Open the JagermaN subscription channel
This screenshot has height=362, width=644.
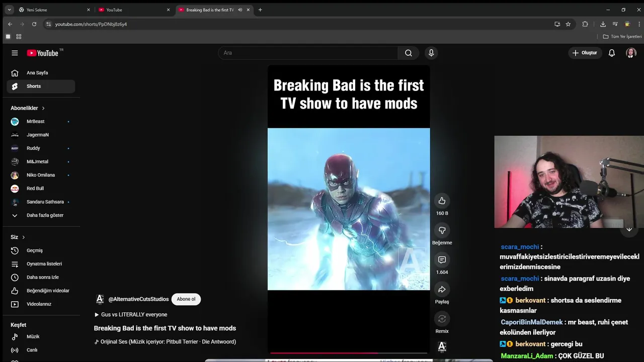[x=41, y=135]
